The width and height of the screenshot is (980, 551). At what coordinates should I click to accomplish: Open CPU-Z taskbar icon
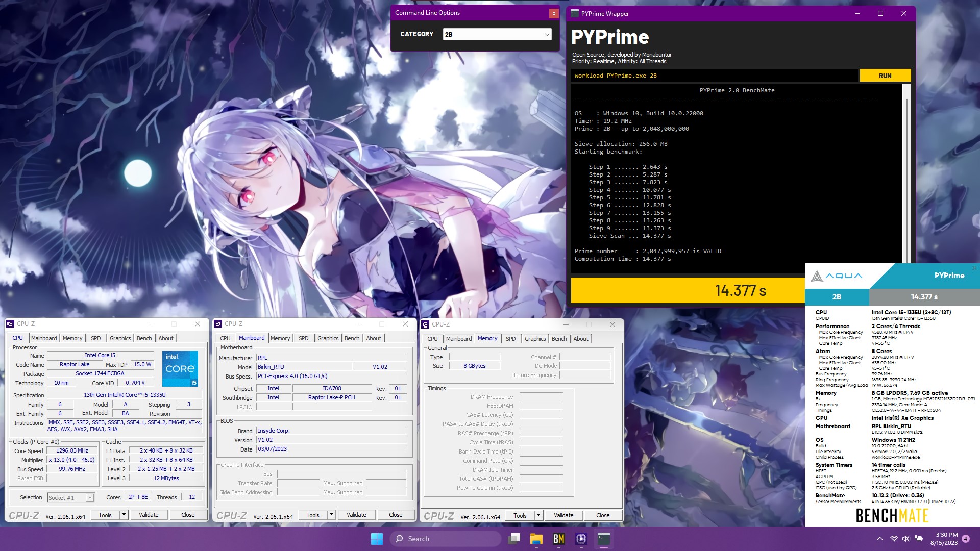pos(581,539)
